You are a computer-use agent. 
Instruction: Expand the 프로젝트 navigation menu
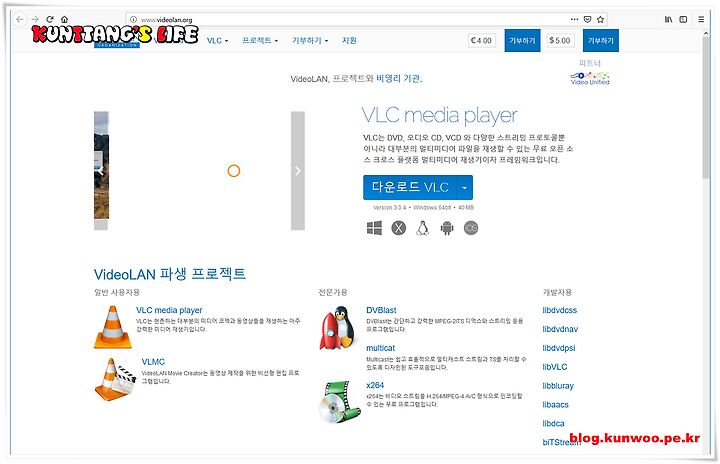pyautogui.click(x=260, y=40)
